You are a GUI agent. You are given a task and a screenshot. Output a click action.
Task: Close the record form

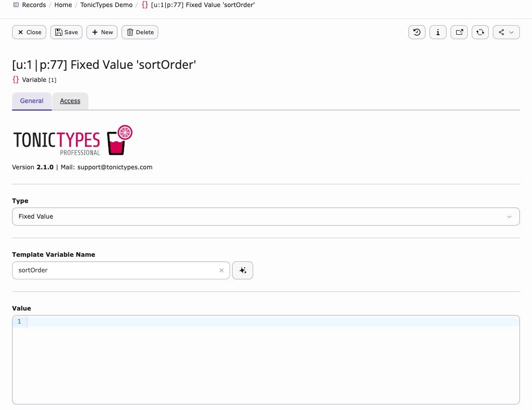tap(29, 32)
